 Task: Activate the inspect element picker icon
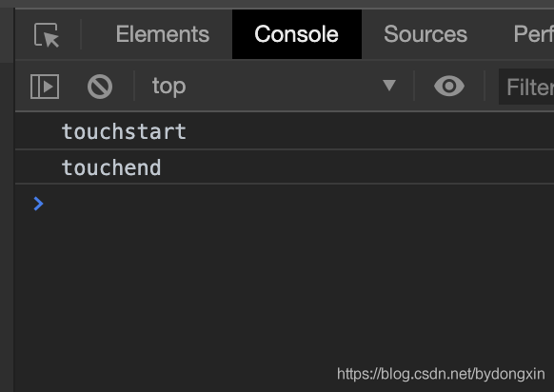[x=47, y=34]
